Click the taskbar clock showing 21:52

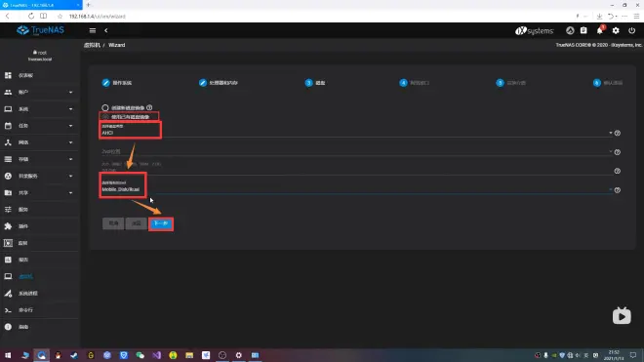[614, 355]
